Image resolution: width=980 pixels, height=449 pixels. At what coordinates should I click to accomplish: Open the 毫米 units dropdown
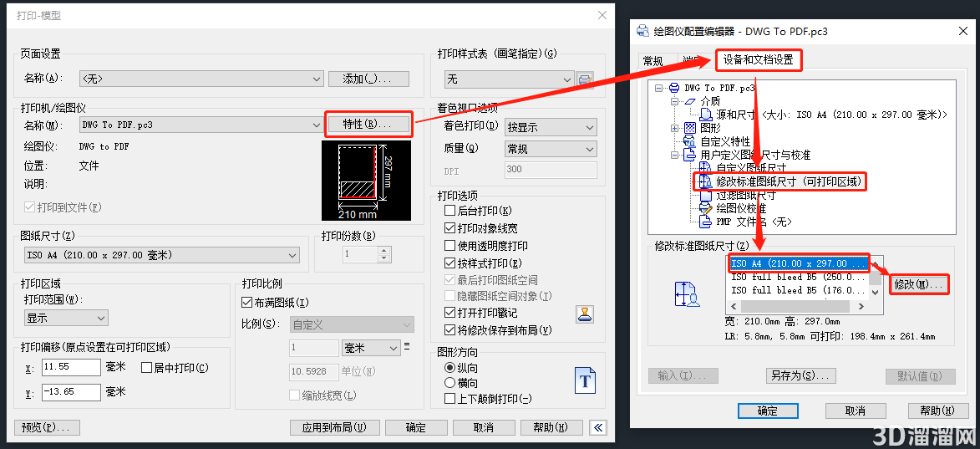pyautogui.click(x=371, y=348)
